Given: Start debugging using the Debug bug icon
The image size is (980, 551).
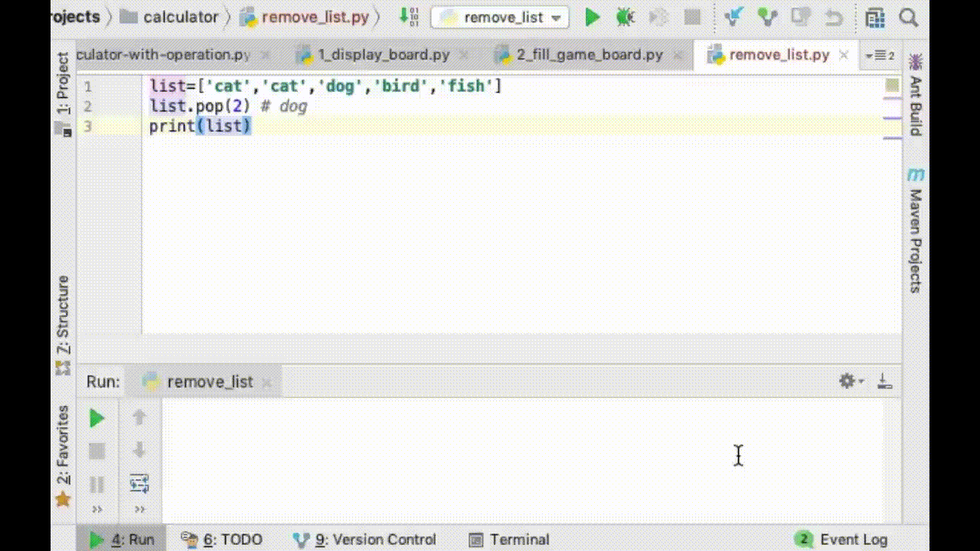Looking at the screenshot, I should coord(625,17).
